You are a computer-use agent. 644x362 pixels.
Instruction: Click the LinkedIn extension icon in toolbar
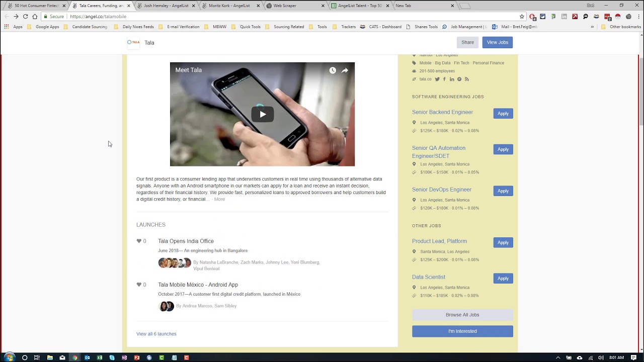(564, 17)
